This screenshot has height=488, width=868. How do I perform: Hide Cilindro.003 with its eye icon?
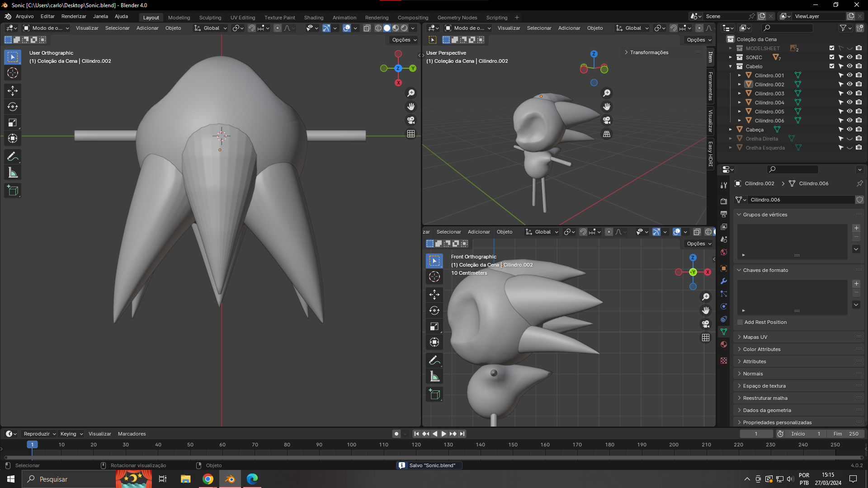(849, 94)
